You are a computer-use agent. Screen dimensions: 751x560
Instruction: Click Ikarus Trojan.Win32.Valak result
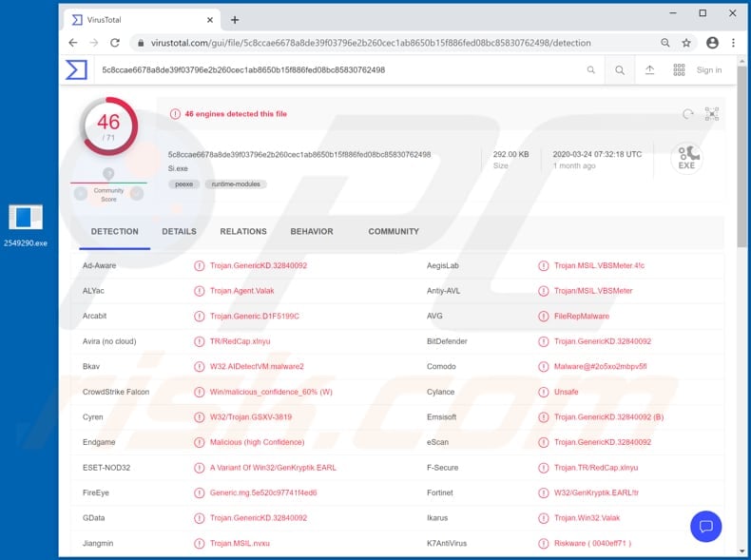point(587,518)
